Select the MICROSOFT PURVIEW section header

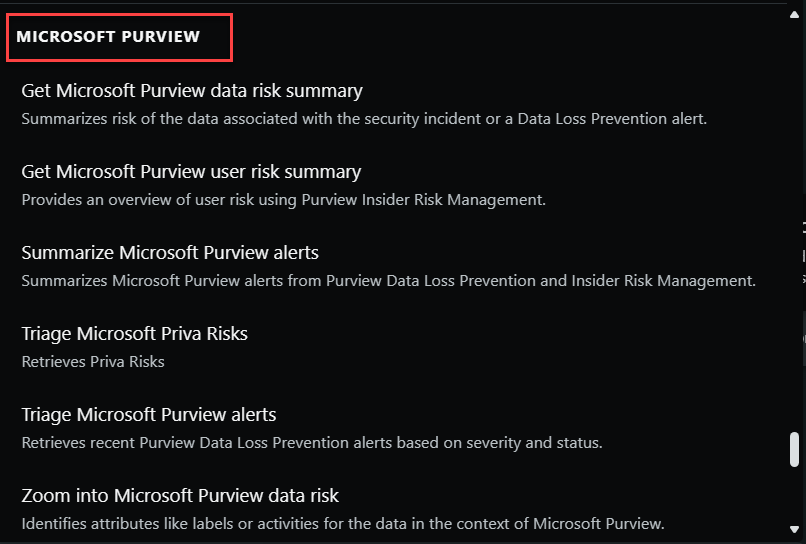(108, 37)
